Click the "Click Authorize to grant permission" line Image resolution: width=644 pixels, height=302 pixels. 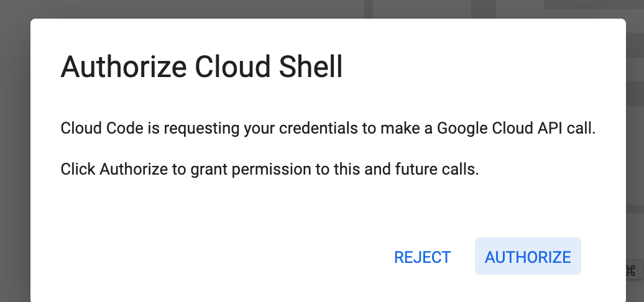click(269, 169)
